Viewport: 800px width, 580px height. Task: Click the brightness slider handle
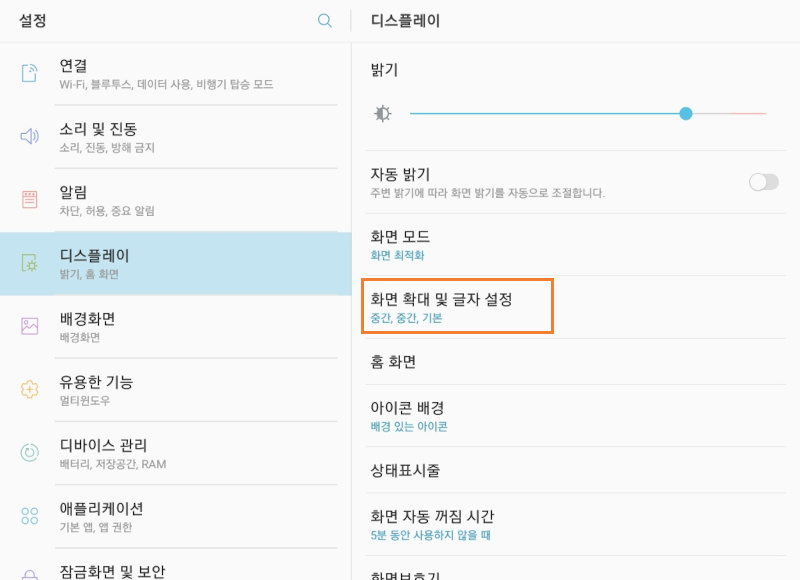686,113
